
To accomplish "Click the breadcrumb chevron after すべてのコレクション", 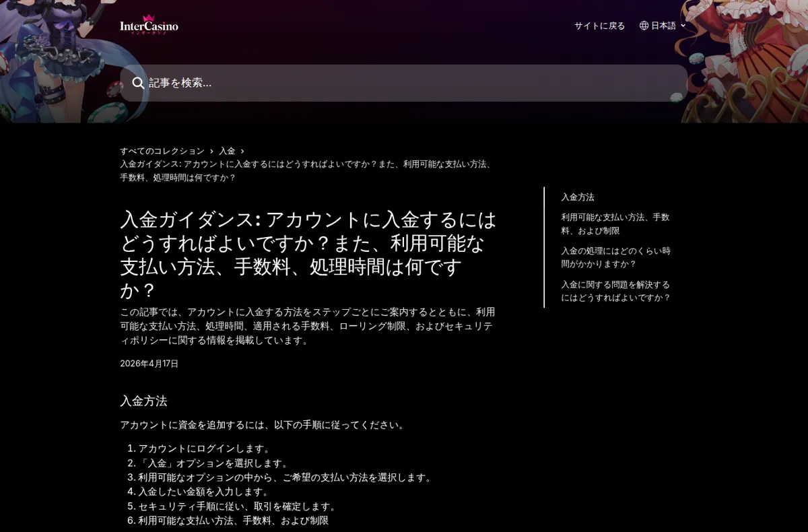I will [211, 151].
